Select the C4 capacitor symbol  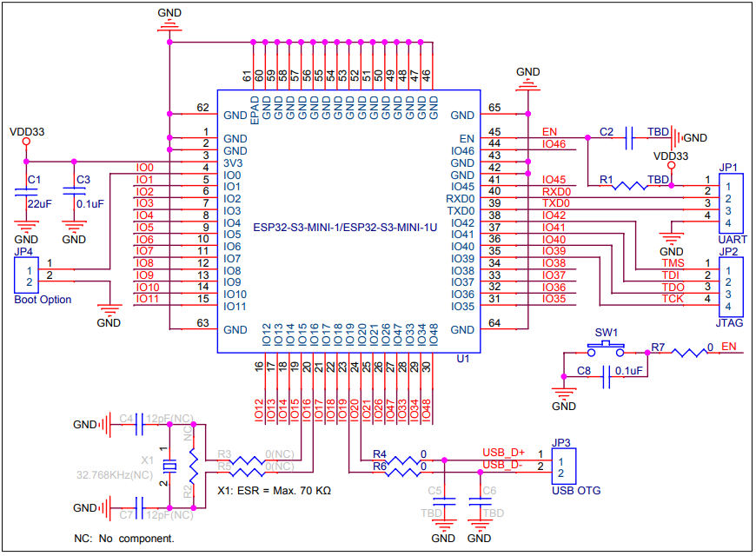point(139,424)
